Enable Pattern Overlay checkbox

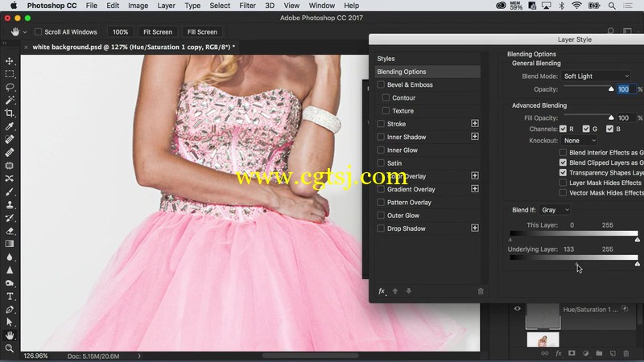pyautogui.click(x=381, y=203)
